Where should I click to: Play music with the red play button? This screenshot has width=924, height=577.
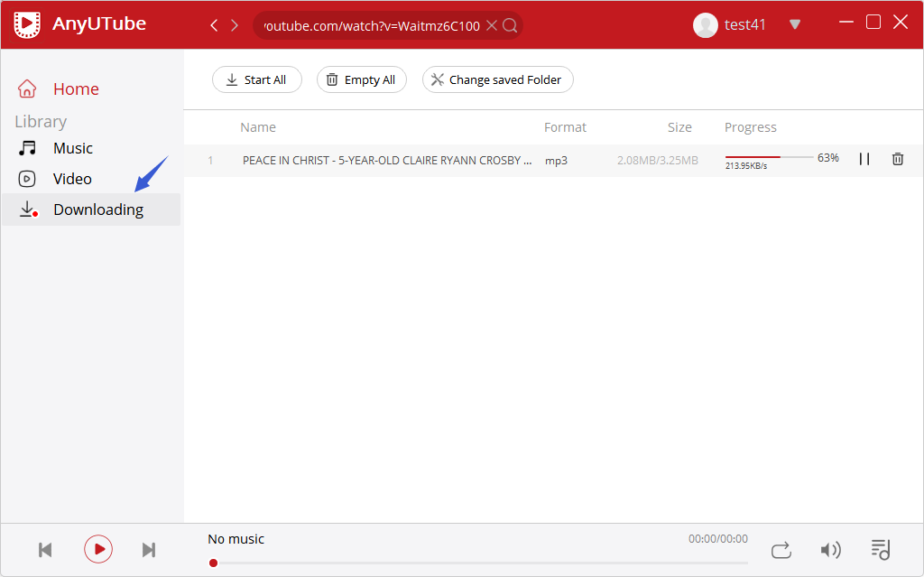(x=98, y=549)
